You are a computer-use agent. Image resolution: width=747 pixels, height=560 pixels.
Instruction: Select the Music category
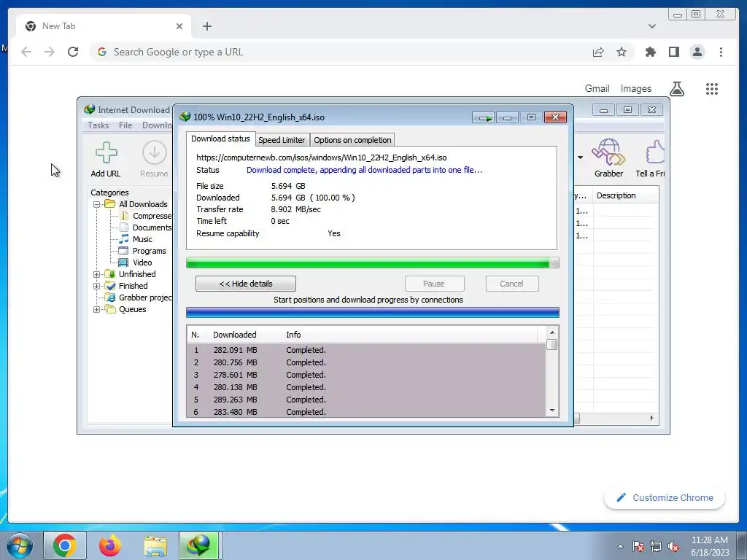[136, 239]
